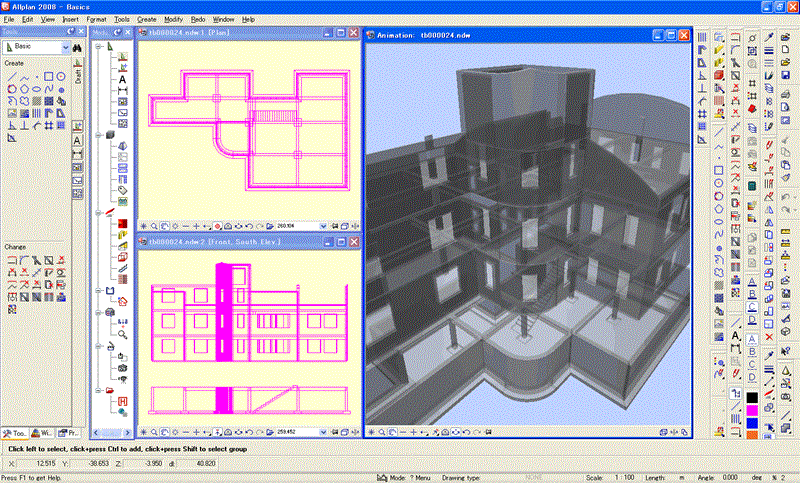Open the Basic module dropdown

pyautogui.click(x=65, y=47)
